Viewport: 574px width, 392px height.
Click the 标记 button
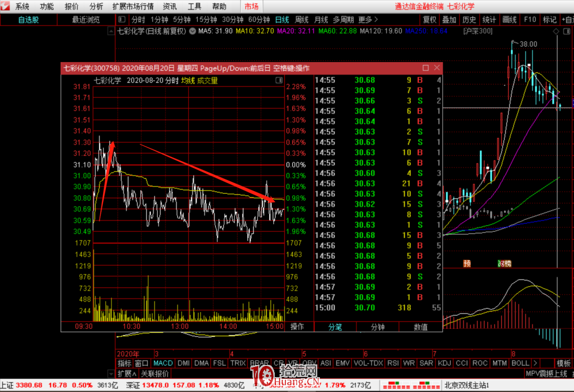pos(550,20)
